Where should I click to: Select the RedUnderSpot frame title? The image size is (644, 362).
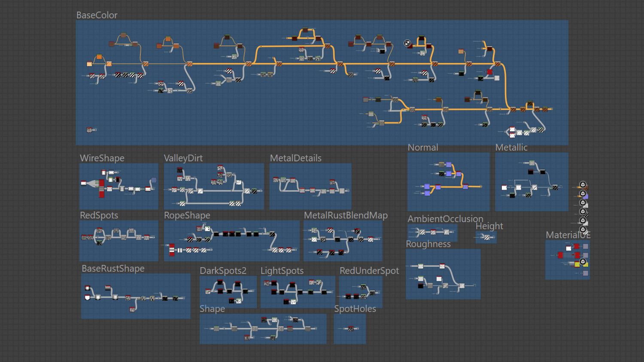(369, 271)
